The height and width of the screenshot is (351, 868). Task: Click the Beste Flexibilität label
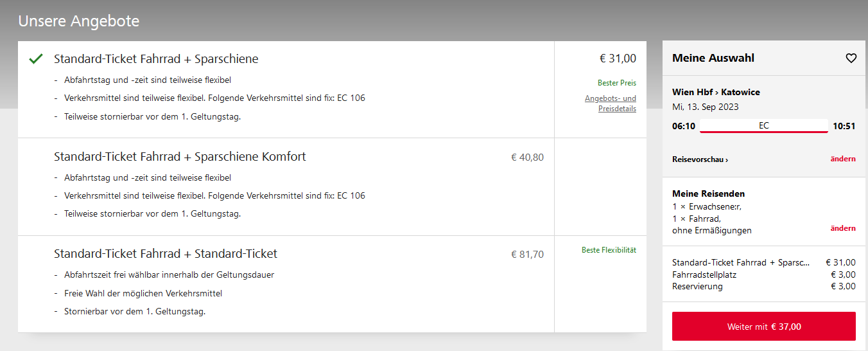coord(609,250)
